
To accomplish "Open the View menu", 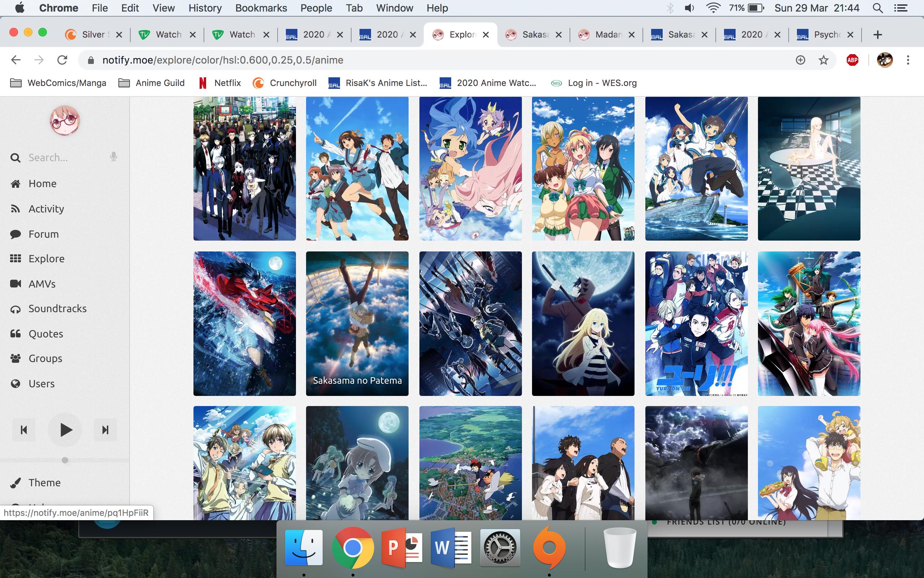I will pyautogui.click(x=164, y=8).
